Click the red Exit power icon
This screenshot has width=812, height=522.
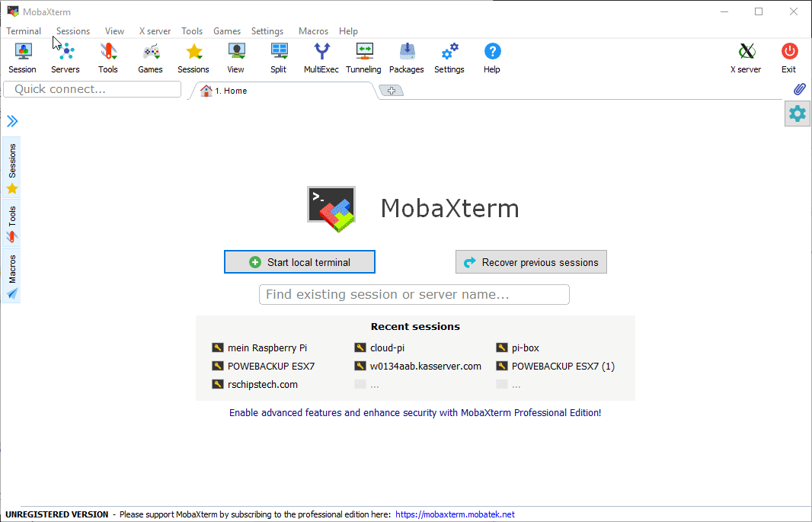789,58
